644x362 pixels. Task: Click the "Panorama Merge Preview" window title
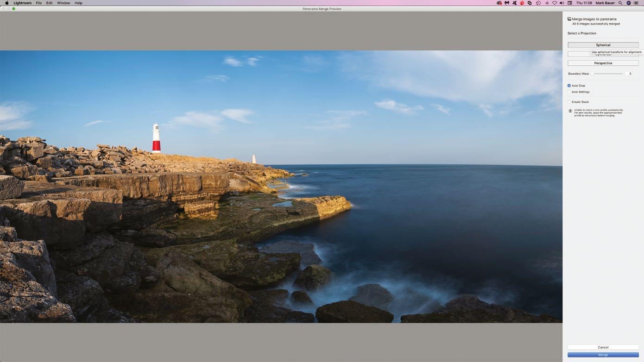click(x=322, y=9)
